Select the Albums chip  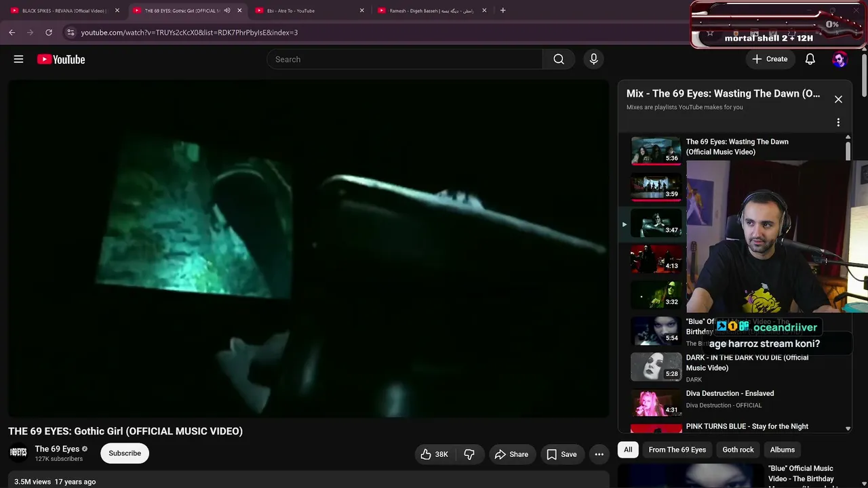pyautogui.click(x=782, y=449)
